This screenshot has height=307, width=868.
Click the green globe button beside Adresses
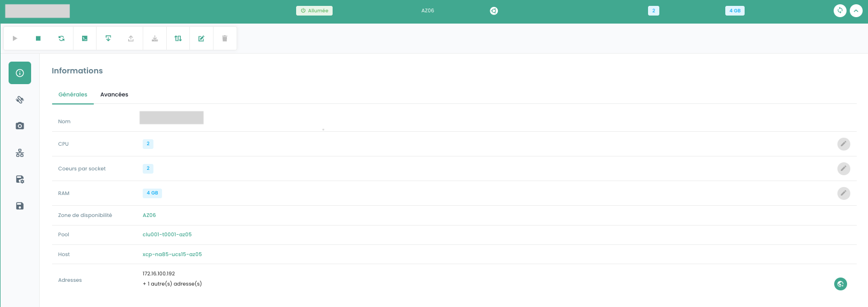(840, 284)
